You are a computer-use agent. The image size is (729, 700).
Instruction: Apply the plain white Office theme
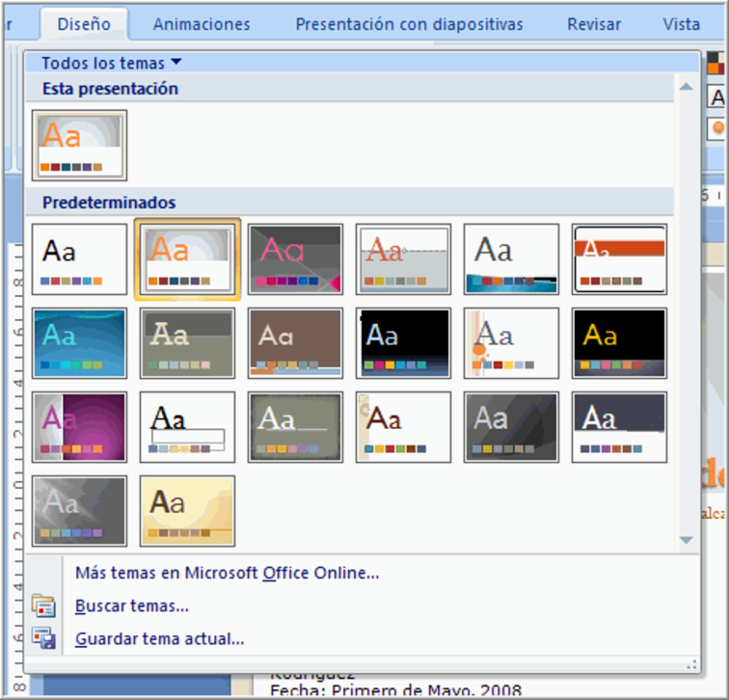pyautogui.click(x=79, y=259)
